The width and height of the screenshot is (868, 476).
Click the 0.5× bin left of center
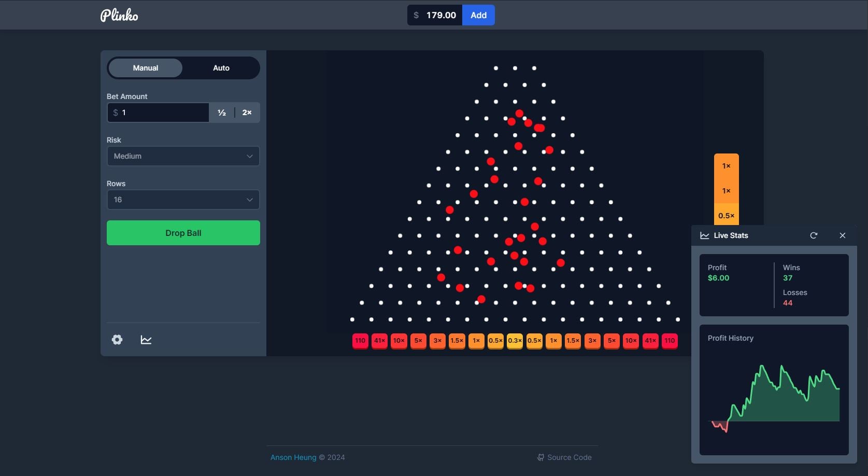pyautogui.click(x=495, y=341)
